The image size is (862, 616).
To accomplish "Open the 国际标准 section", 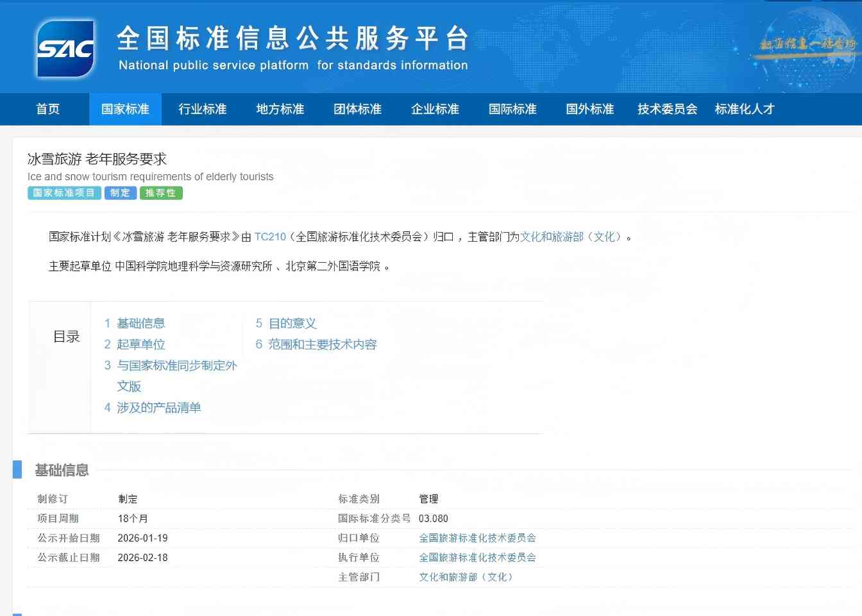I will coord(512,109).
